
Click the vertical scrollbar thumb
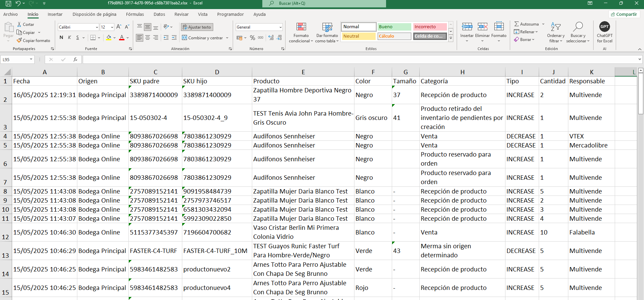click(641, 94)
